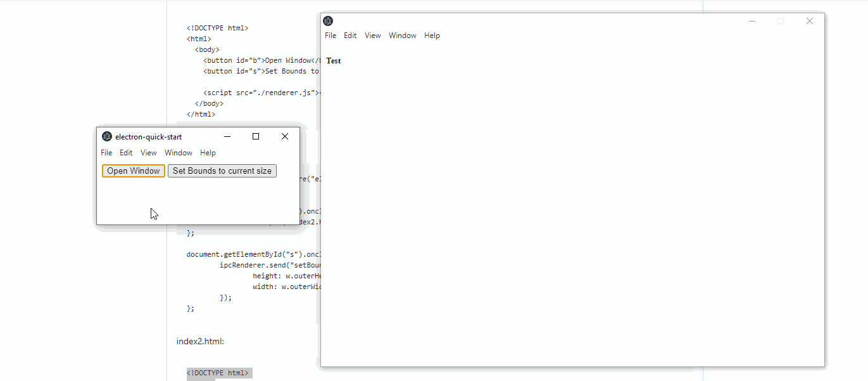
Task: Click the Open Window button
Action: pyautogui.click(x=133, y=171)
